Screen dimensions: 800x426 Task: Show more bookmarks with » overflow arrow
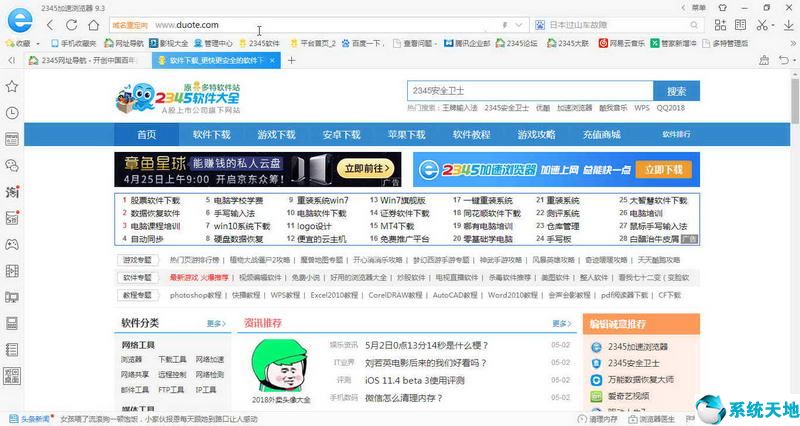(794, 44)
